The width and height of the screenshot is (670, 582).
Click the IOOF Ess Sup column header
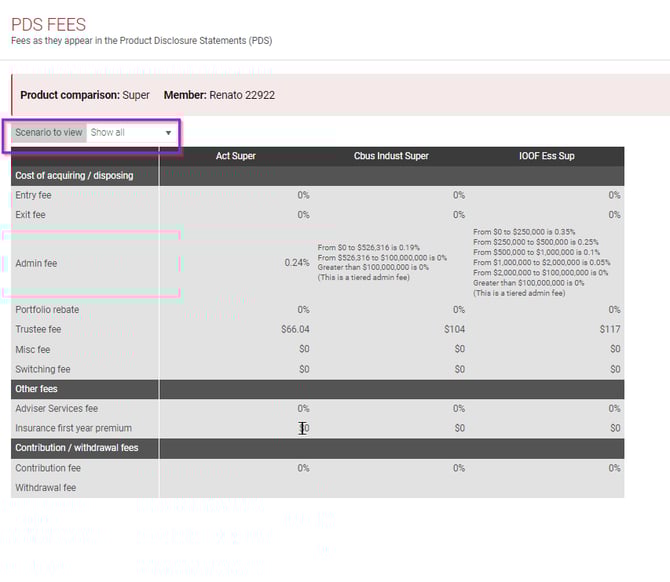(x=546, y=156)
